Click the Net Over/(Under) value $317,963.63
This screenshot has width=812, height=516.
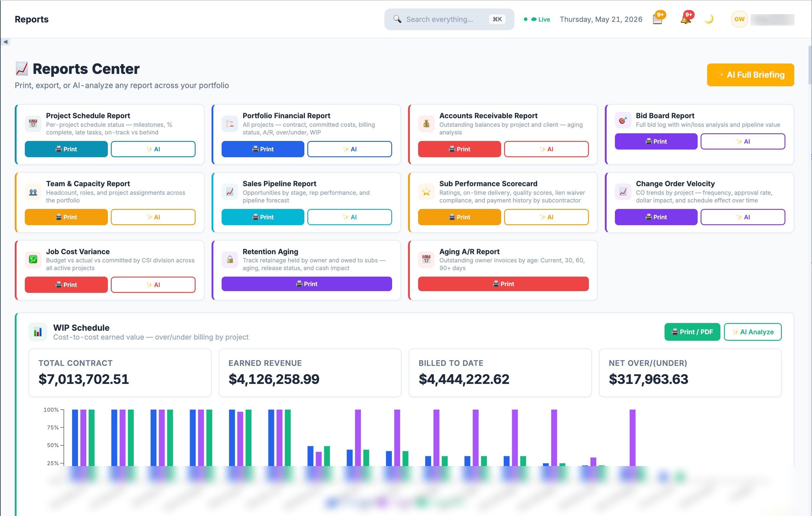coord(649,379)
